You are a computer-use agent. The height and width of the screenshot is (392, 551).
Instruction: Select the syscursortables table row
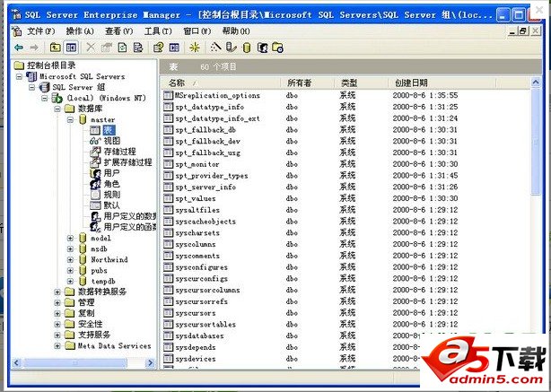click(199, 324)
